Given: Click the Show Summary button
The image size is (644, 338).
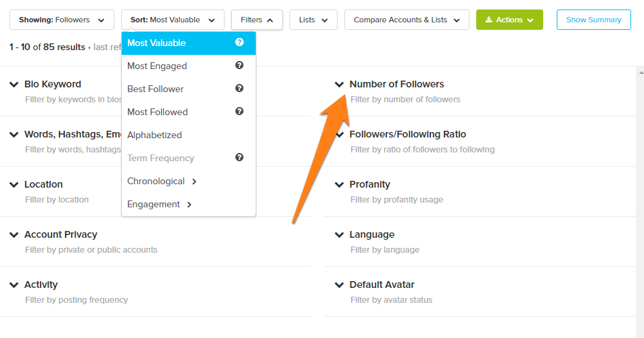Looking at the screenshot, I should (x=593, y=20).
